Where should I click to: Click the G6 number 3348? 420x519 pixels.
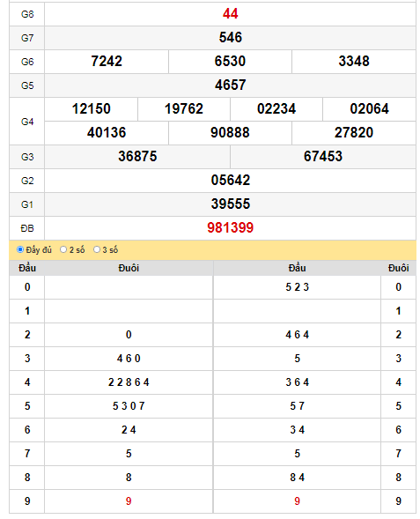point(354,61)
